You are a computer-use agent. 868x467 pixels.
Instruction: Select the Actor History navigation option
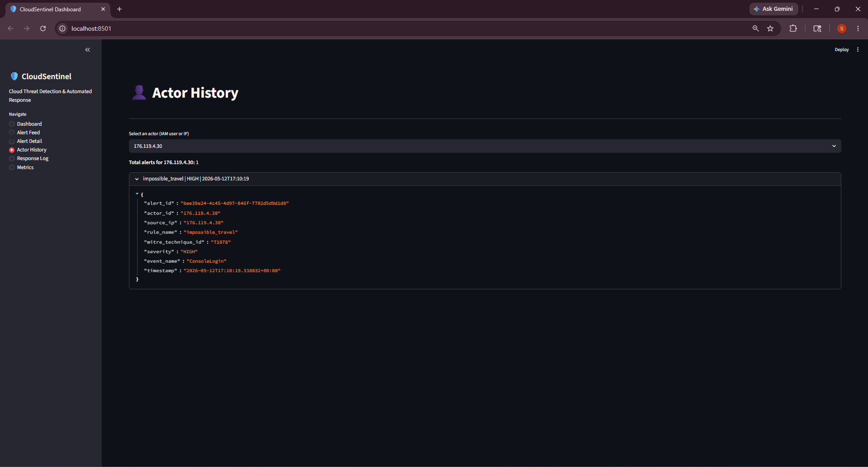(x=28, y=150)
